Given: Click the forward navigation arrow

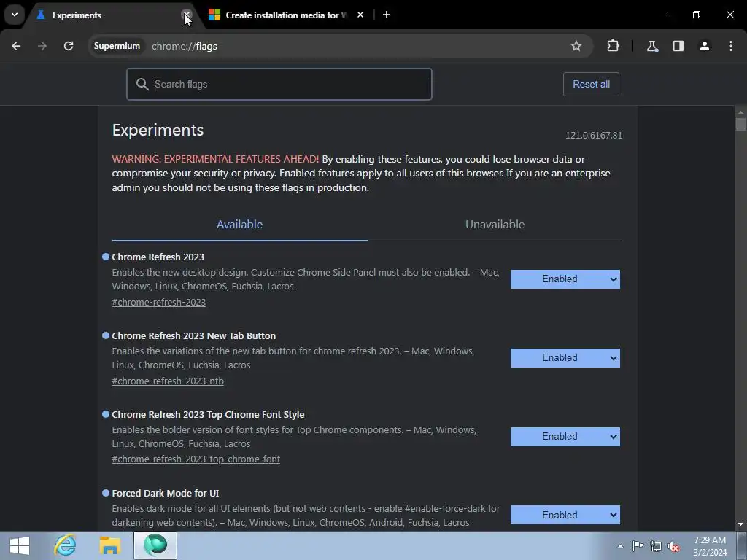Looking at the screenshot, I should [x=42, y=46].
